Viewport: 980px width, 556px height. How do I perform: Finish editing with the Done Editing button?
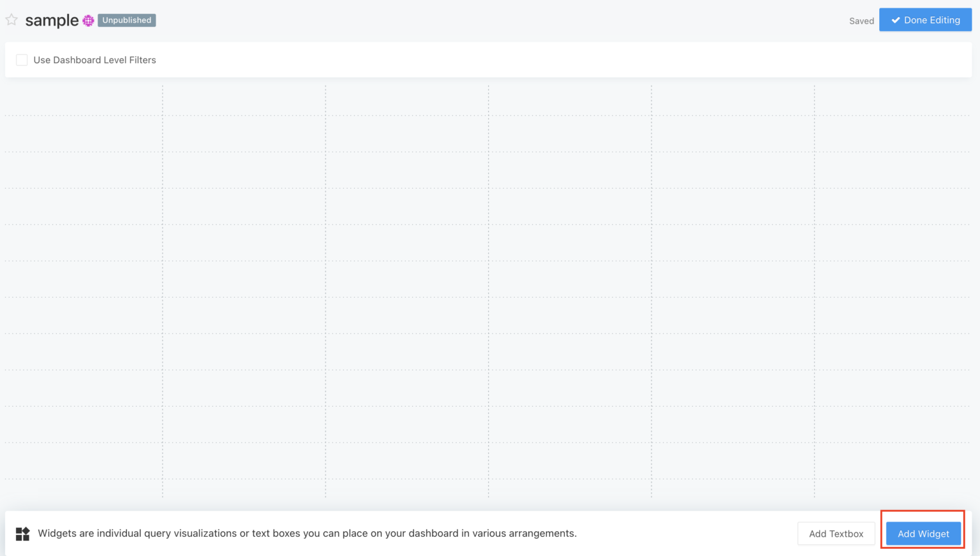[x=925, y=20]
